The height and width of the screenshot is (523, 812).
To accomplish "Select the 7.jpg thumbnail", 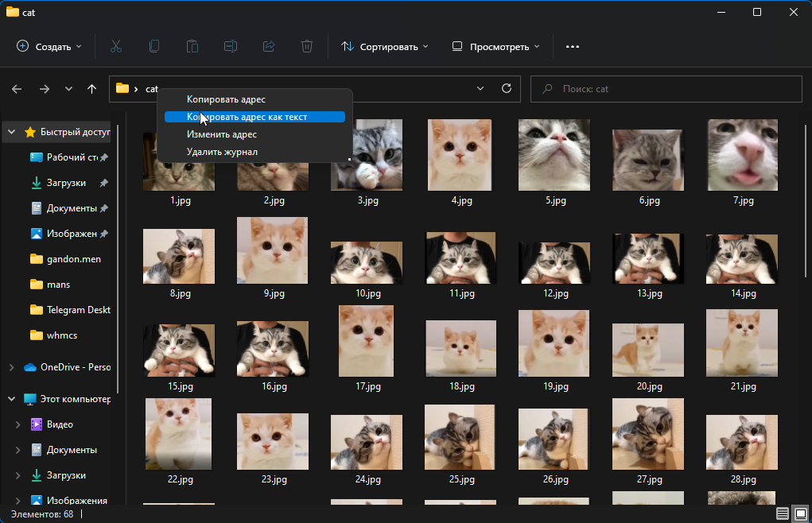I will tap(743, 155).
